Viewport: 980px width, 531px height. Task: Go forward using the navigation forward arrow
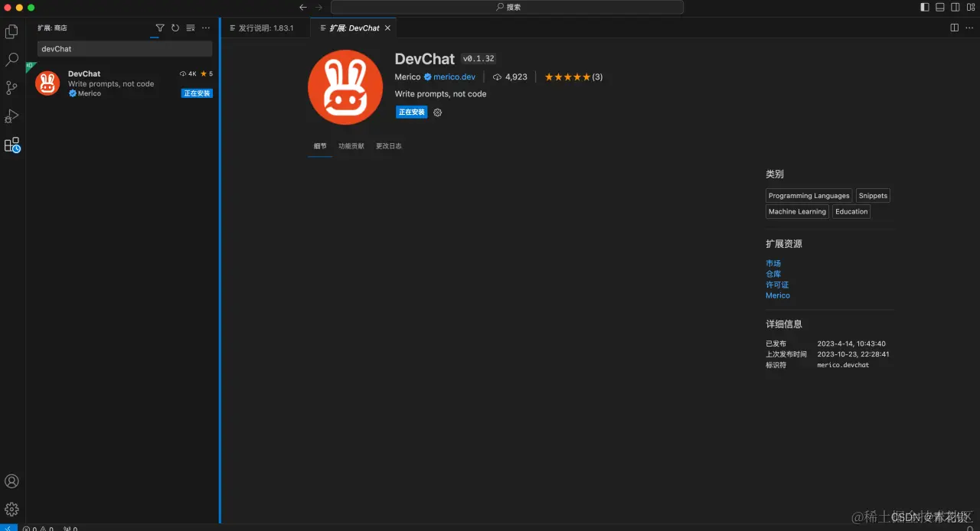tap(319, 7)
